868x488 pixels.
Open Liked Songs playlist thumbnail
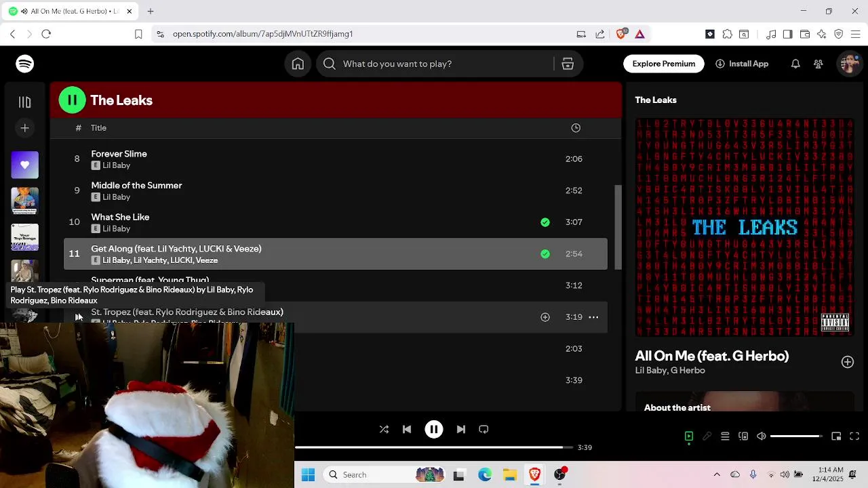25,165
